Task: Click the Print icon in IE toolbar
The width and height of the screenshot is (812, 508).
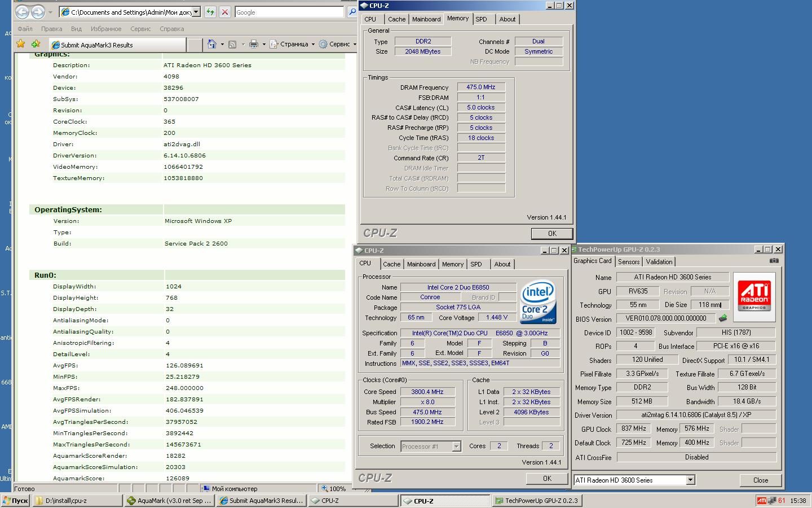Action: (x=254, y=44)
